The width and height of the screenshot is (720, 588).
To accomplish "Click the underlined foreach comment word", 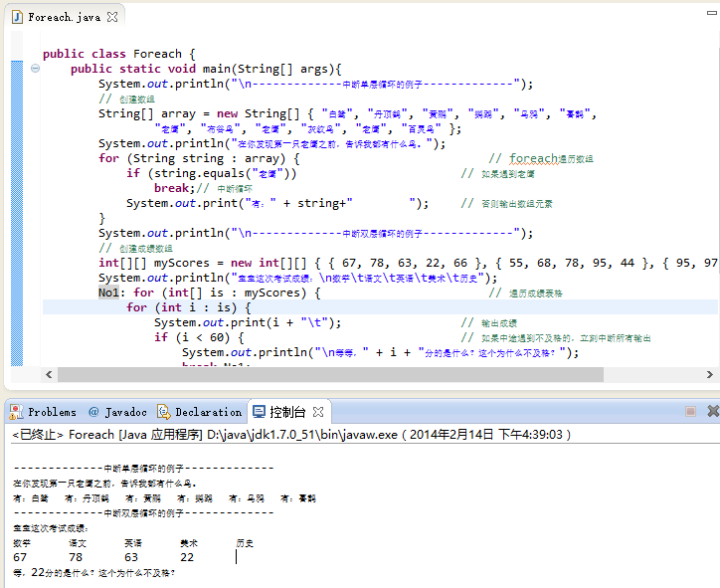I will pos(534,159).
